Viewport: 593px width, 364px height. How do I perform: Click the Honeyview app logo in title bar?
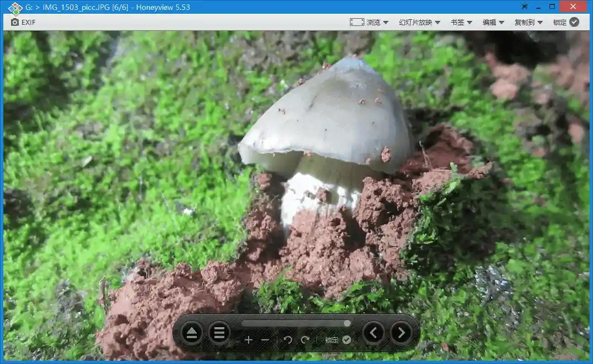[x=15, y=8]
